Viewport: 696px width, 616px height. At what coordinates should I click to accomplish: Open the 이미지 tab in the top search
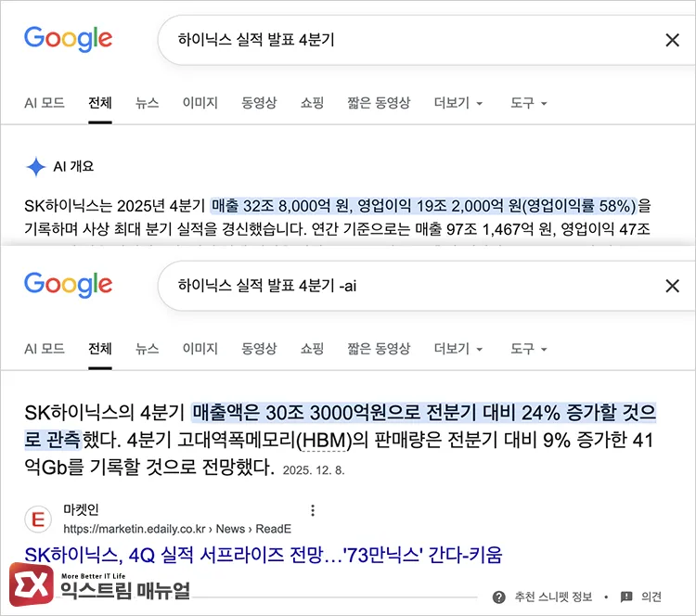coord(200,103)
